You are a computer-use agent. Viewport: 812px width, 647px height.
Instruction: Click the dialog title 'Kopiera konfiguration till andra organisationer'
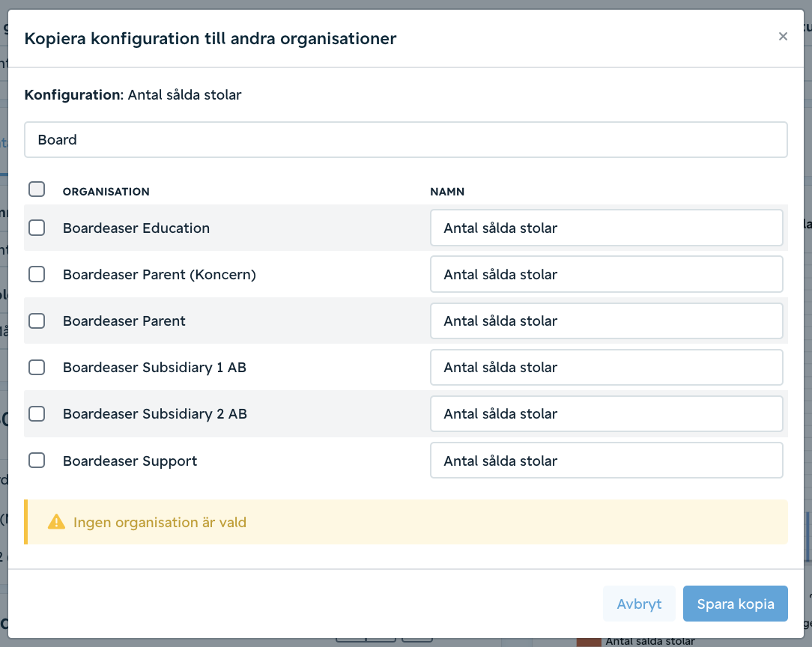[x=210, y=39]
